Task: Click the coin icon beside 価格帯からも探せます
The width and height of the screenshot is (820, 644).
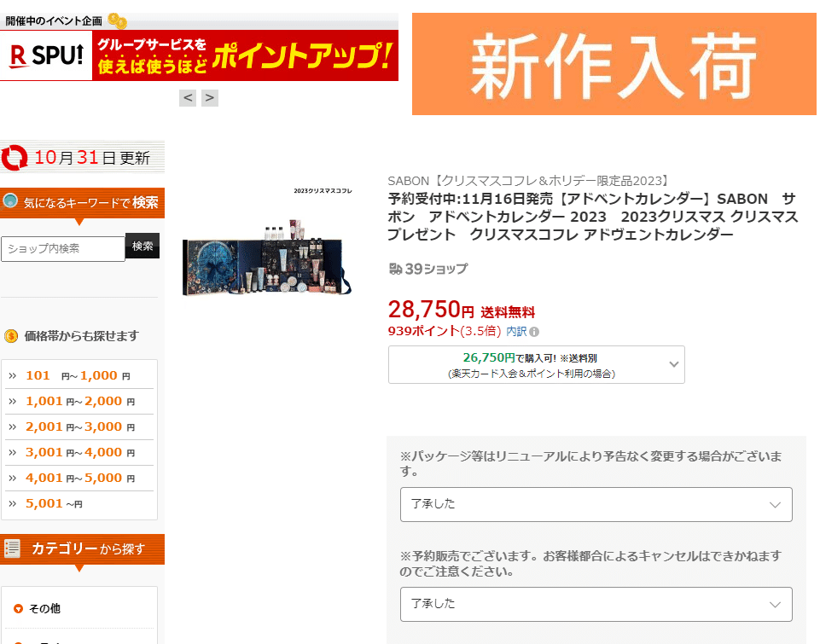Action: [11, 336]
